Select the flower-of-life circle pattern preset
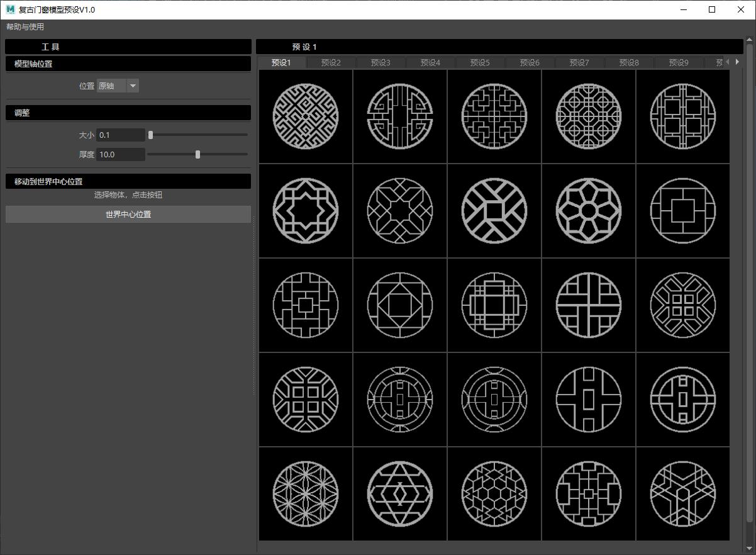 [306, 494]
